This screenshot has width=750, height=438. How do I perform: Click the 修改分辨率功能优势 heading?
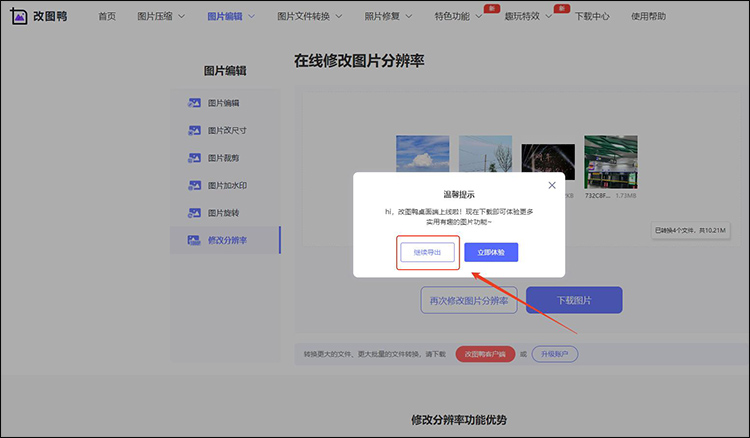pyautogui.click(x=459, y=420)
